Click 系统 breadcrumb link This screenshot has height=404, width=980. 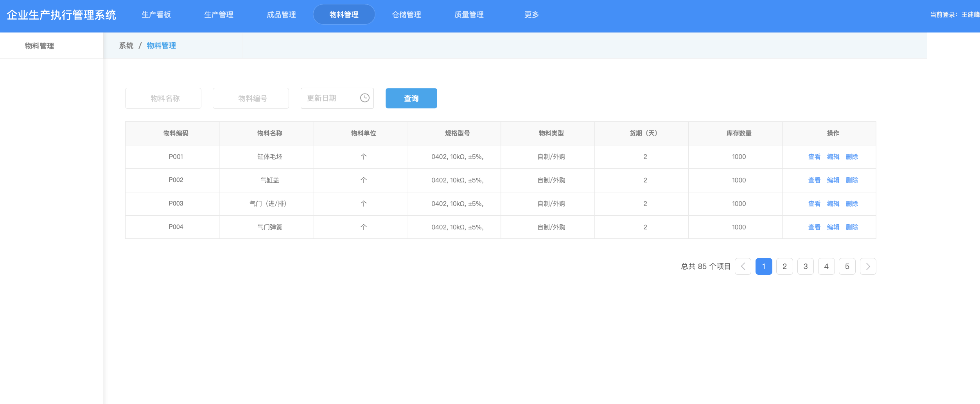tap(126, 46)
